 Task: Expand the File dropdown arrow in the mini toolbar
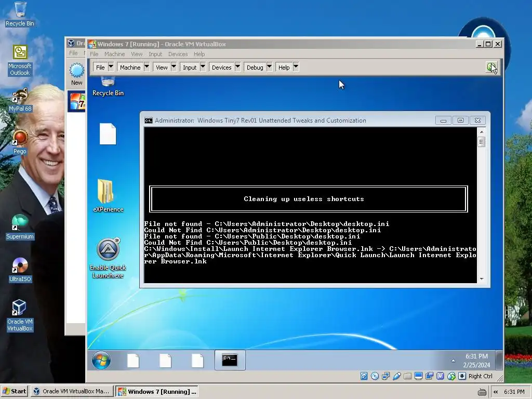click(111, 67)
